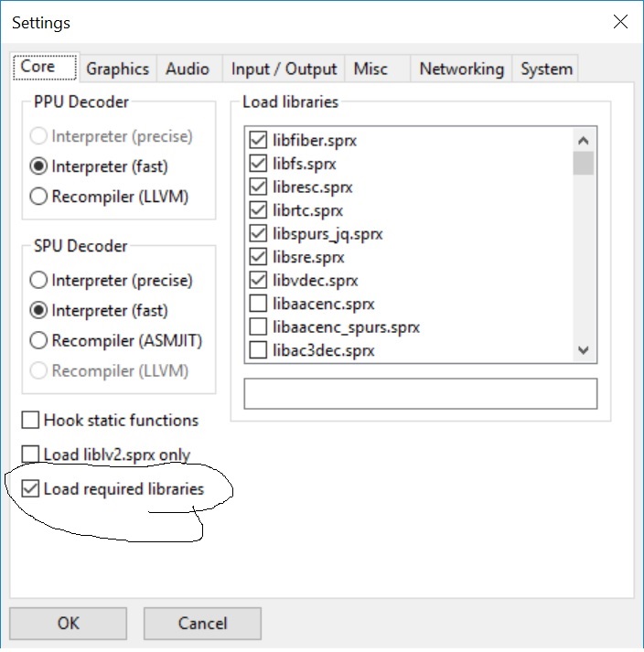Click the library search text field

pyautogui.click(x=420, y=393)
